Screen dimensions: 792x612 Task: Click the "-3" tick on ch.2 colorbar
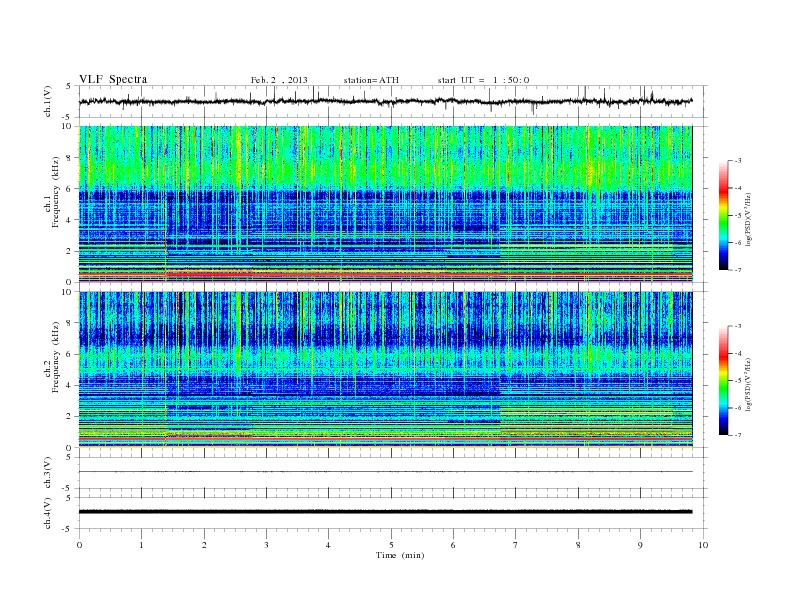[x=738, y=326]
